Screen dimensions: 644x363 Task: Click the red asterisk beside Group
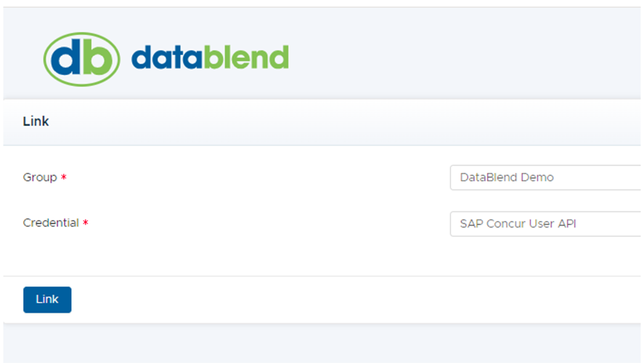click(x=64, y=178)
